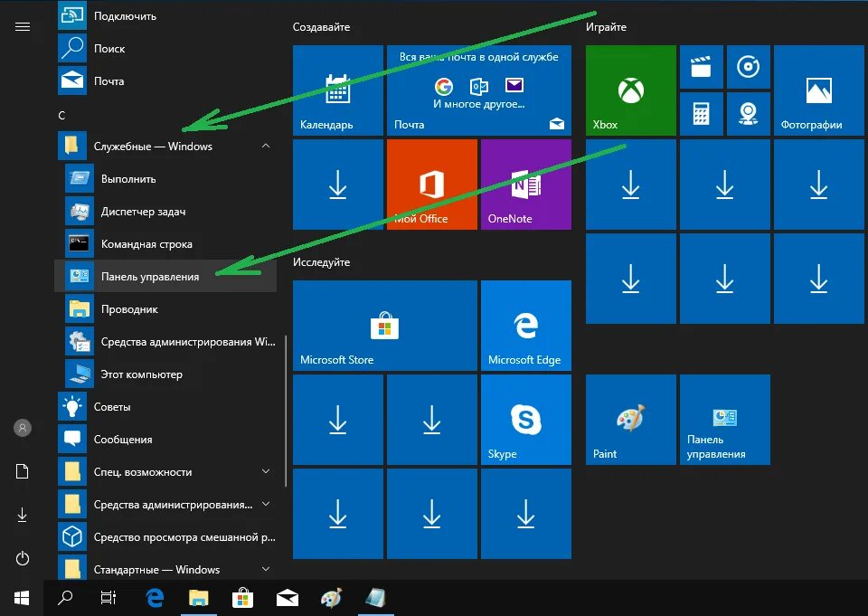This screenshot has height=616, width=868.
Task: Click the letter С section header
Action: (x=61, y=115)
